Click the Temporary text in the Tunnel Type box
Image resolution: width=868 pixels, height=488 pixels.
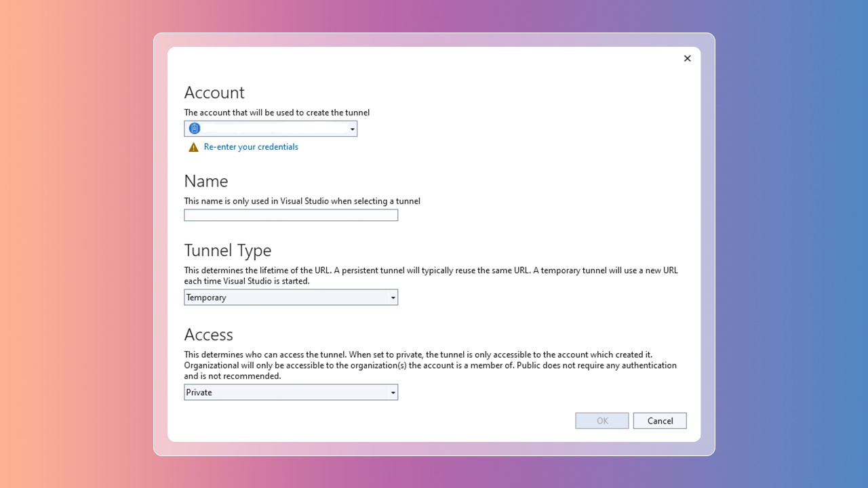pos(206,298)
